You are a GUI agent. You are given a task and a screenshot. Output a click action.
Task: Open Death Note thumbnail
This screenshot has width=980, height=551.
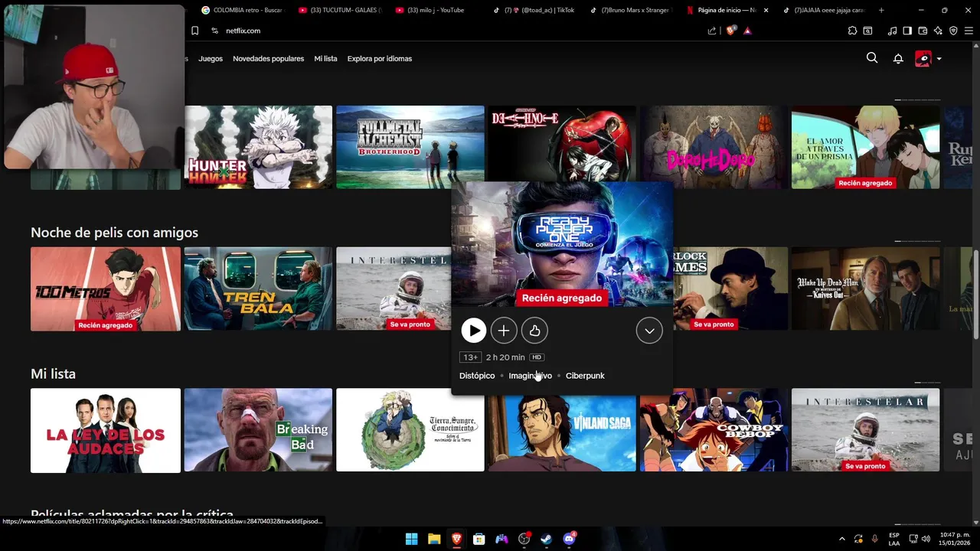(562, 144)
